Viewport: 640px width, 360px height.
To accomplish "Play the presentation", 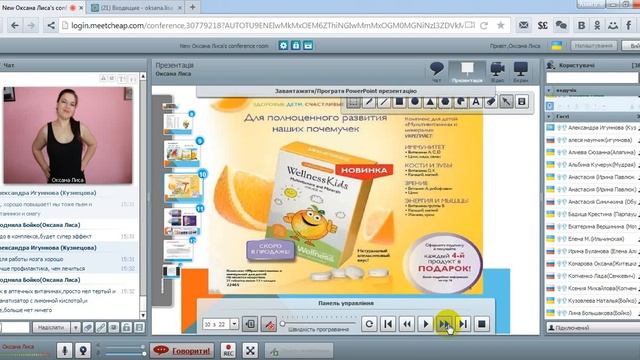I will point(426,324).
